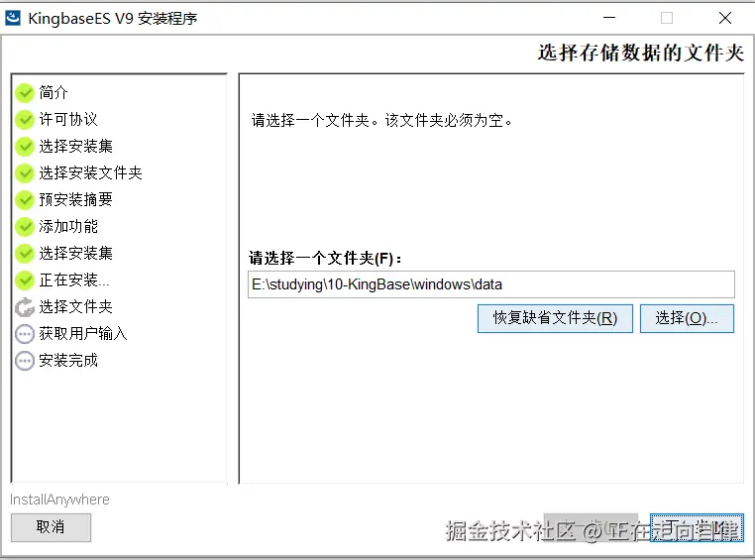Select the 安装完成 step label
This screenshot has width=755, height=560.
[68, 360]
